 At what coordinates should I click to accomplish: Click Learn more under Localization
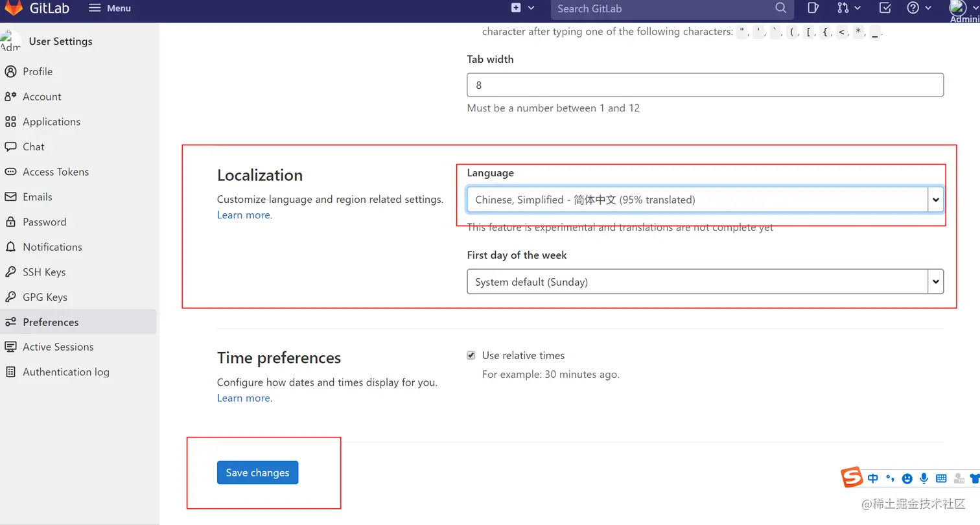(x=244, y=215)
